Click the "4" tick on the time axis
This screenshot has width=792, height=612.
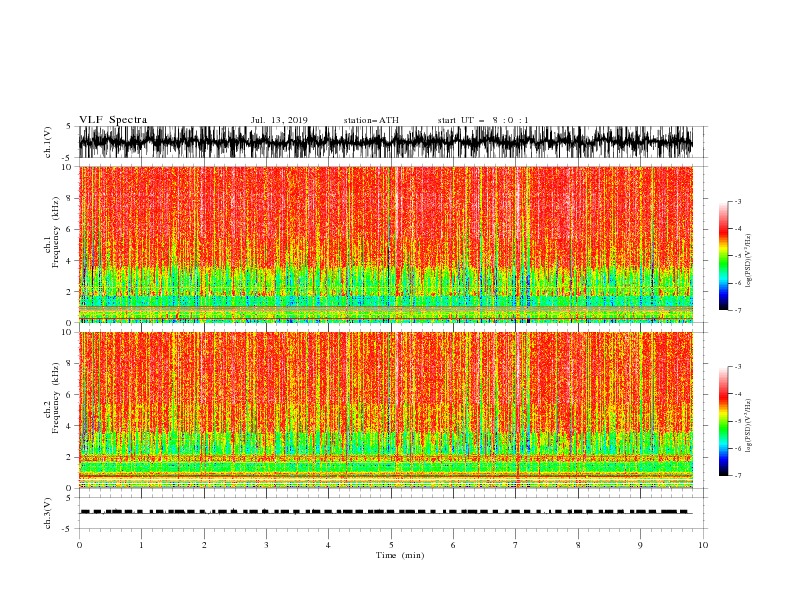(328, 545)
